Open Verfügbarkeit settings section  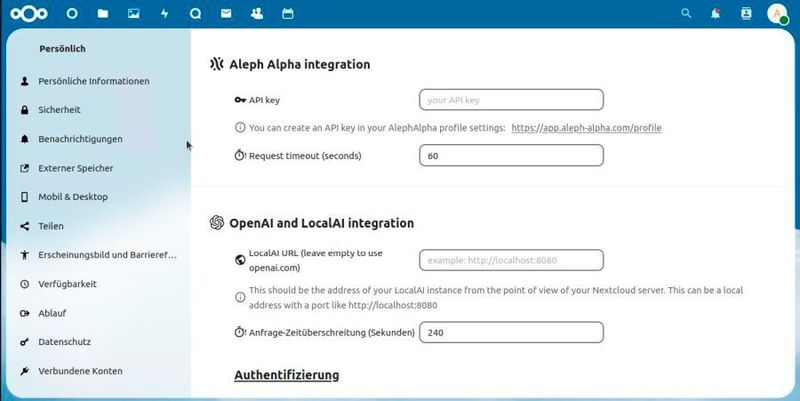pos(67,284)
